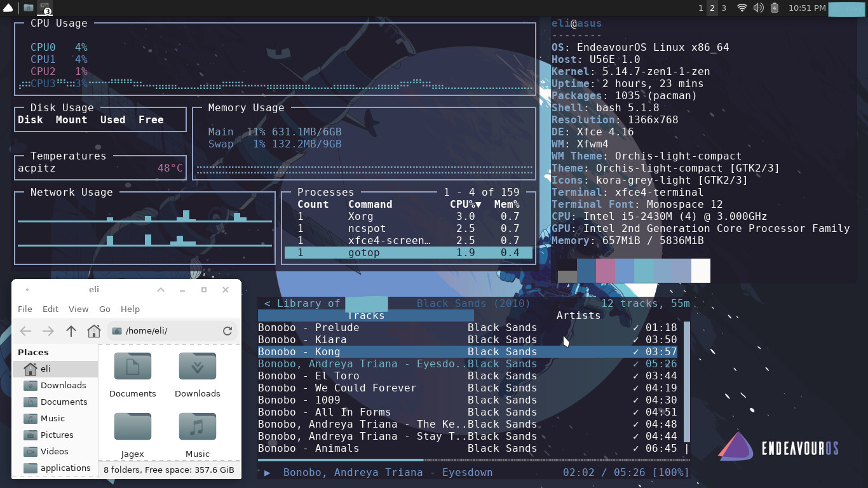
Task: Switch to the Tracks tab in ncspot
Action: [x=366, y=316]
